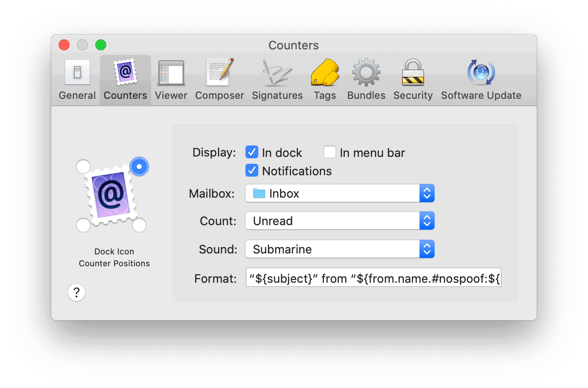Open the Security padlock pane
The height and width of the screenshot is (388, 588).
point(413,81)
